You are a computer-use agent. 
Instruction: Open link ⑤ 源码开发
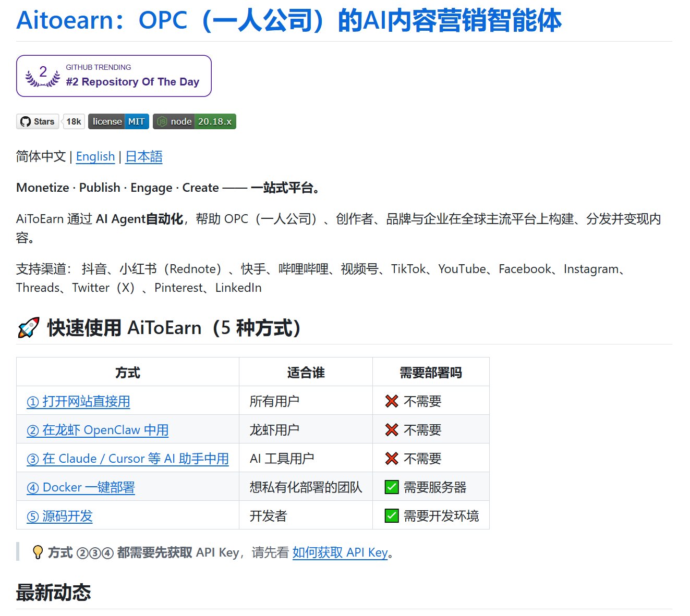59,516
